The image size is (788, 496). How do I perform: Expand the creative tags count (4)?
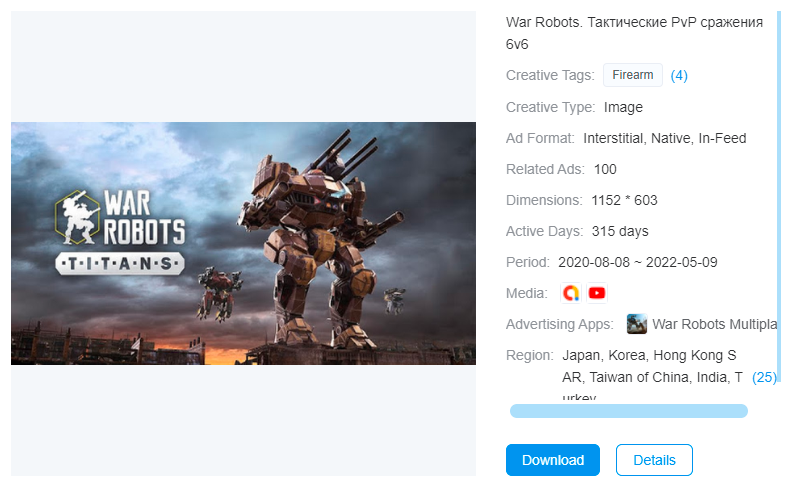click(679, 75)
